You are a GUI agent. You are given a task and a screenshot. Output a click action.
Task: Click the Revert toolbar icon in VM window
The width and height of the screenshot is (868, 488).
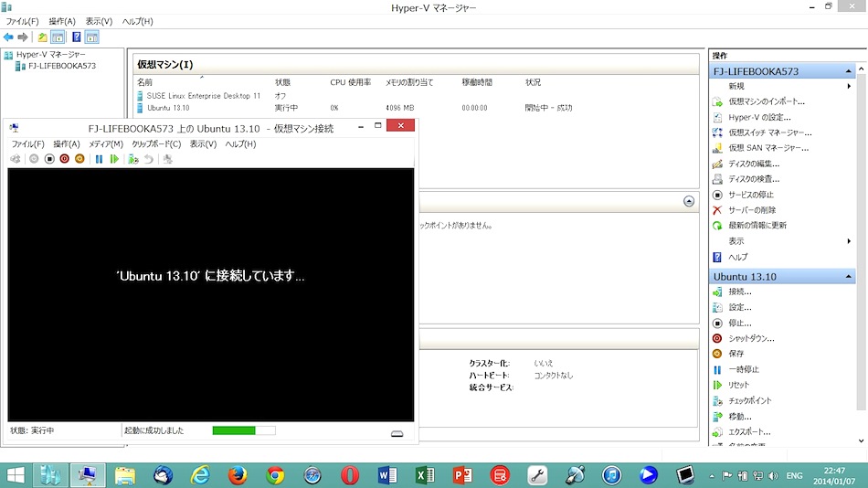tap(148, 159)
